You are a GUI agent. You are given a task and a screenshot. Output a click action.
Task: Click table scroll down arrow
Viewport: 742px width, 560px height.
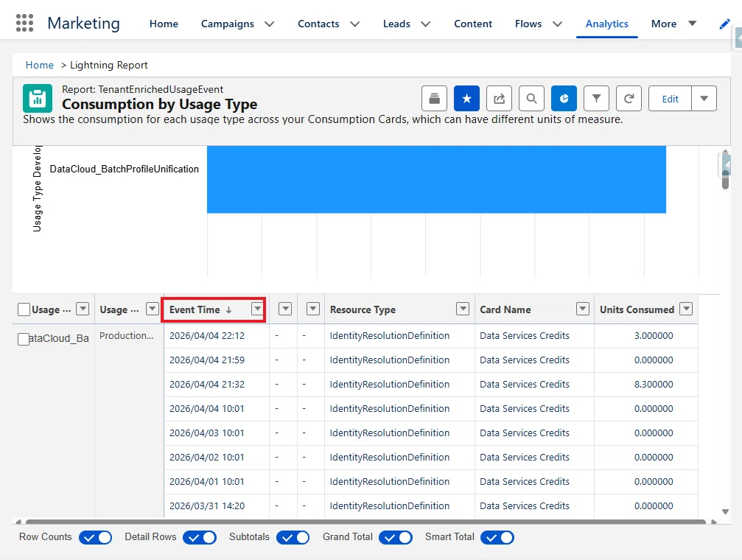(725, 511)
